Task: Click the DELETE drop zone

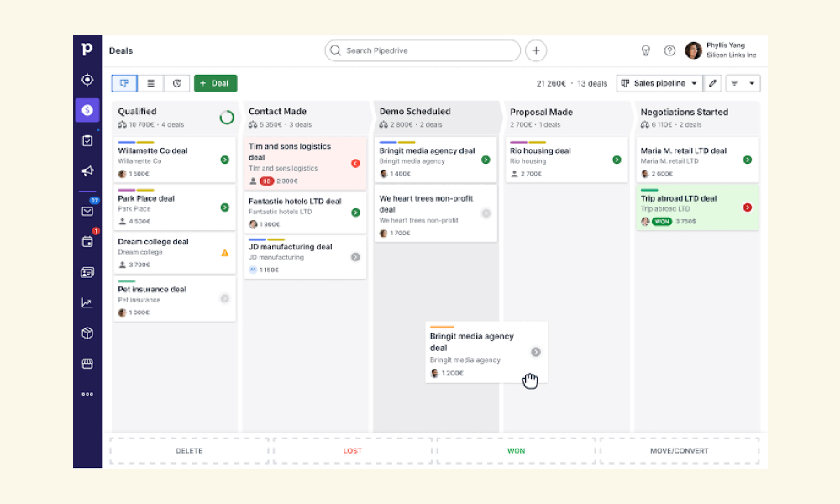Action: coord(189,451)
